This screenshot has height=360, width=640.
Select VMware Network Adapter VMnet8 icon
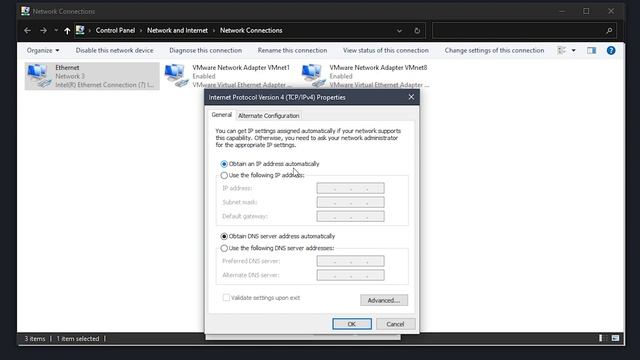coord(314,76)
